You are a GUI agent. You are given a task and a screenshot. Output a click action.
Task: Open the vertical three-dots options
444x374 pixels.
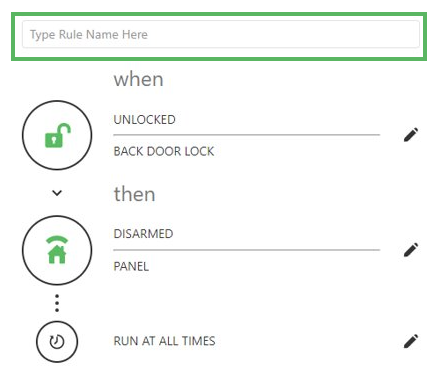click(x=57, y=303)
